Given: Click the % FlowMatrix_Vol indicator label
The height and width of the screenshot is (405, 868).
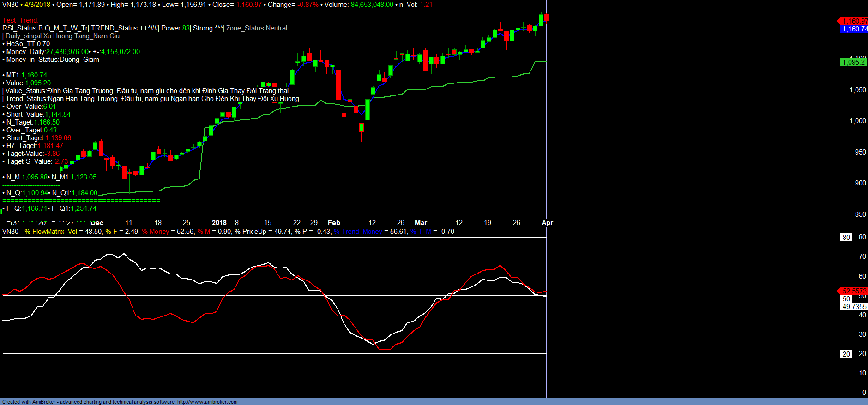Looking at the screenshot, I should (x=51, y=232).
